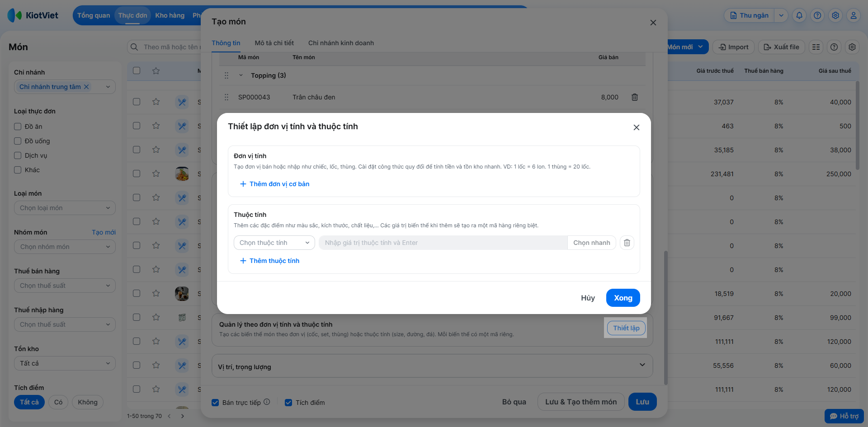Open Thuế nhập hàng tax rate dropdown
This screenshot has width=868, height=427.
point(65,324)
